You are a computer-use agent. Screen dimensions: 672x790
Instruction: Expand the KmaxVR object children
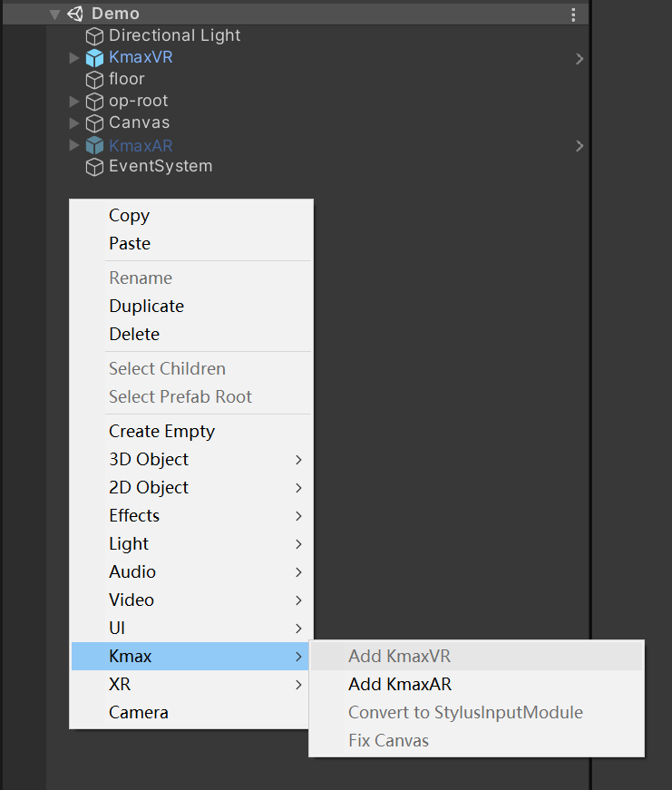(x=74, y=58)
